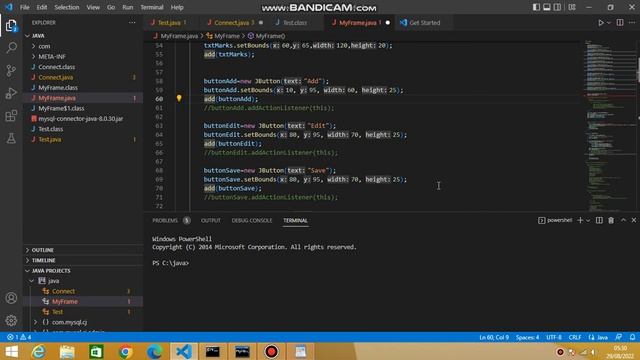Show the DEBUG CONSOLE panel tab
The image size is (640, 360).
coord(252,220)
